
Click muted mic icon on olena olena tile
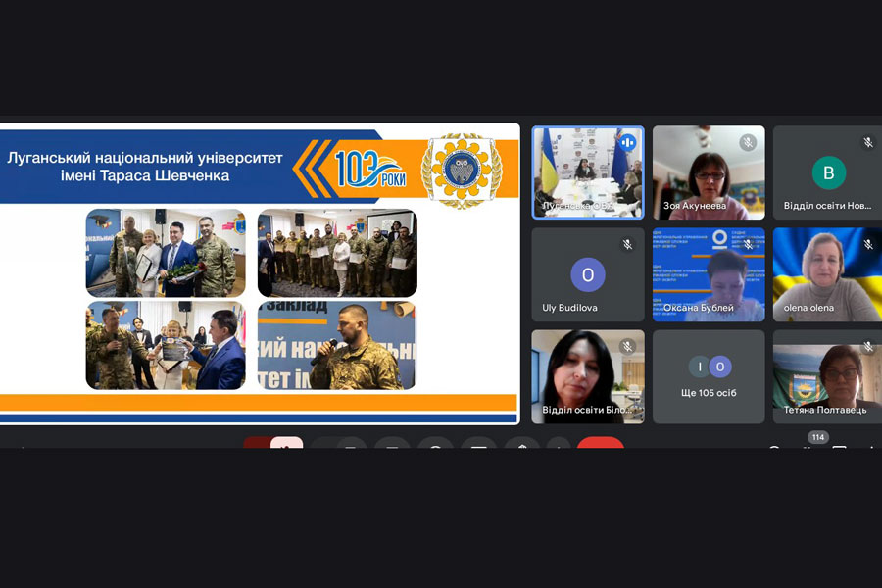tap(868, 244)
